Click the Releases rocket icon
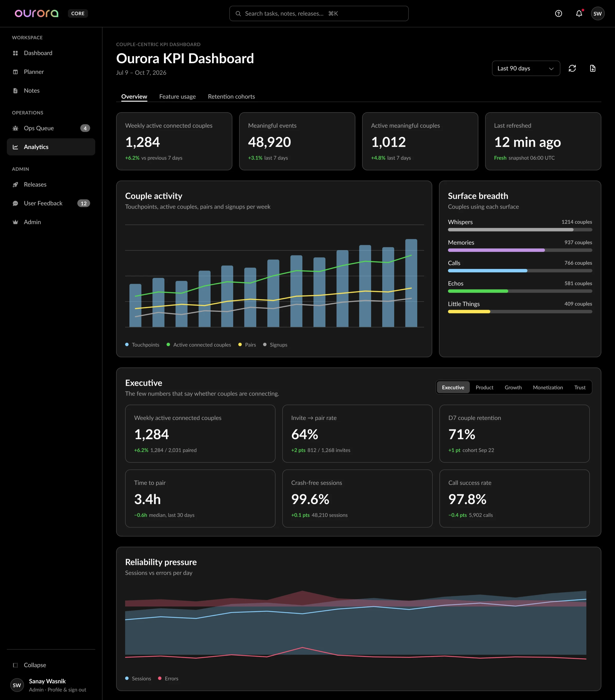The image size is (615, 700). [15, 185]
